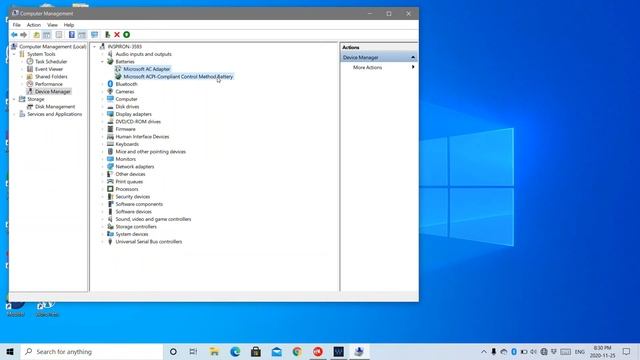Expand the Display adapters category

point(102,114)
